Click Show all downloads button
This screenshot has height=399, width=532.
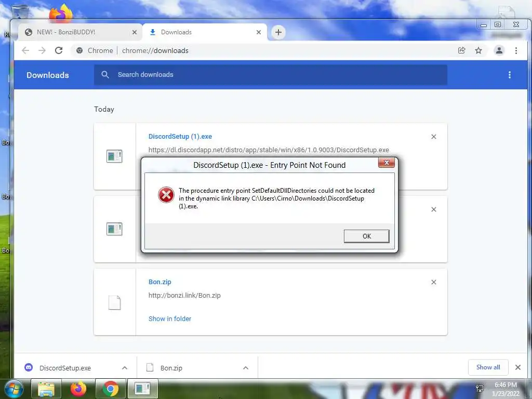tap(488, 367)
